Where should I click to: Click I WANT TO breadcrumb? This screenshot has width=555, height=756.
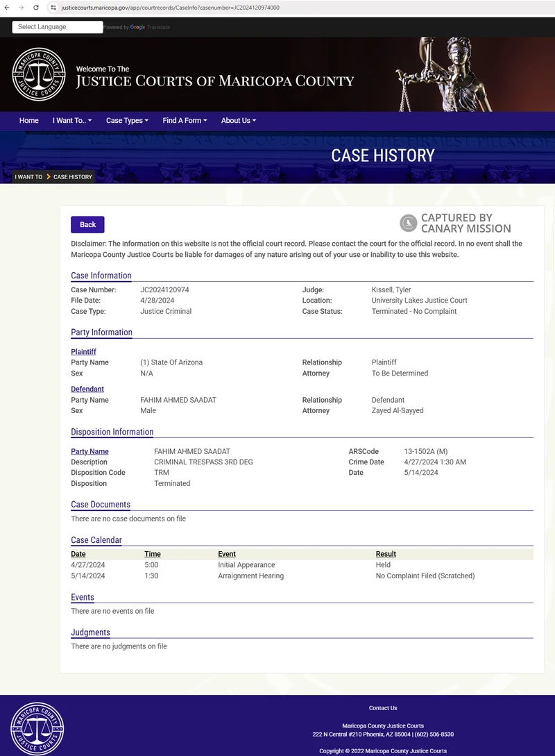pyautogui.click(x=28, y=177)
